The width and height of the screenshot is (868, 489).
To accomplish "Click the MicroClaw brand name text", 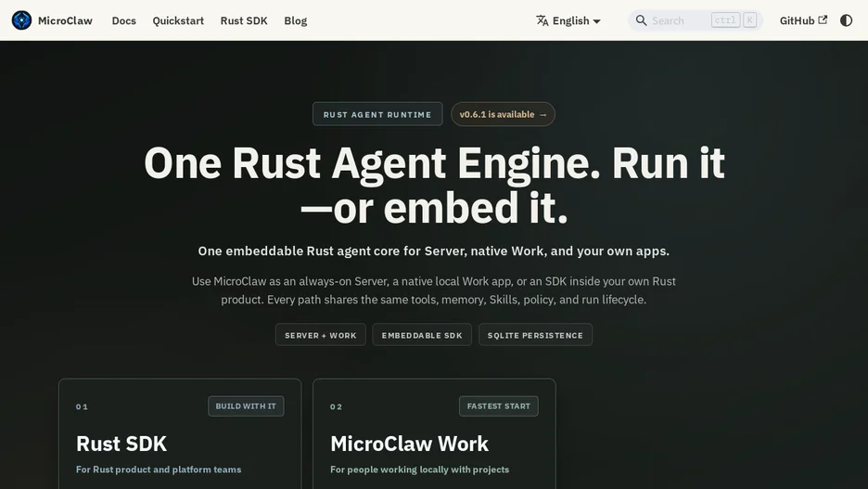I will pyautogui.click(x=65, y=20).
